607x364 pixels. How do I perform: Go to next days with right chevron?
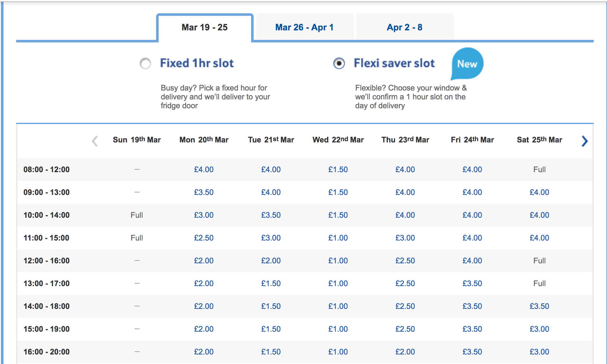pos(585,141)
